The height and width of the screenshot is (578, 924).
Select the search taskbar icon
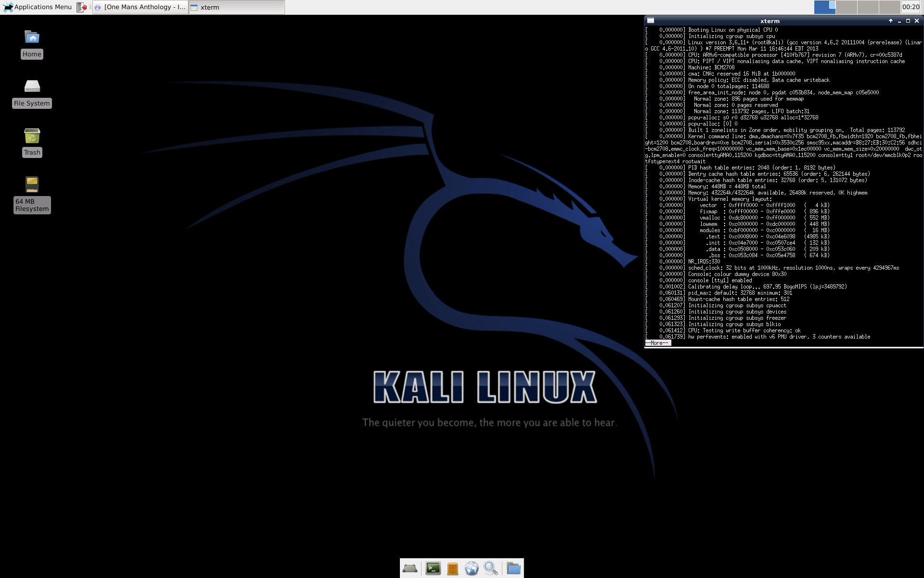(493, 567)
